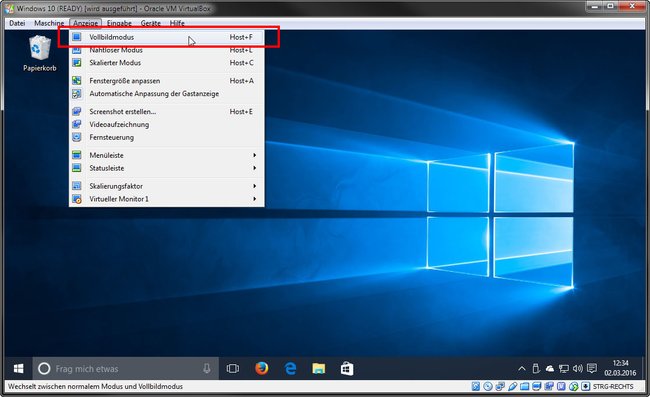This screenshot has height=397, width=650.
Task: Click the Fernsteuerung icon
Action: (x=77, y=138)
